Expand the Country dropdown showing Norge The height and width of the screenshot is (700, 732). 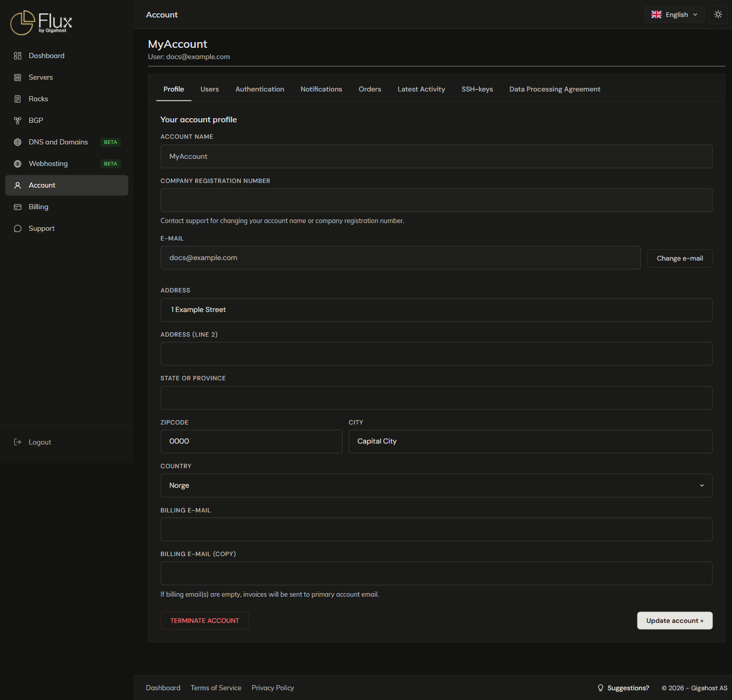point(436,486)
